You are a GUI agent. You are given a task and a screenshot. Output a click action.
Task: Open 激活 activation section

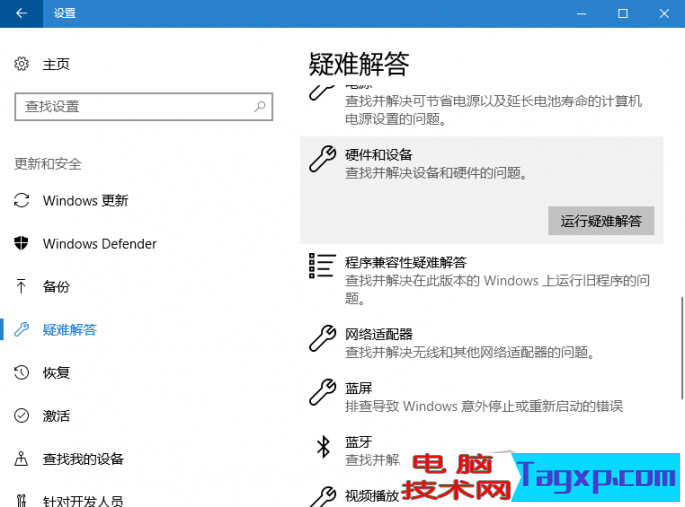56,416
